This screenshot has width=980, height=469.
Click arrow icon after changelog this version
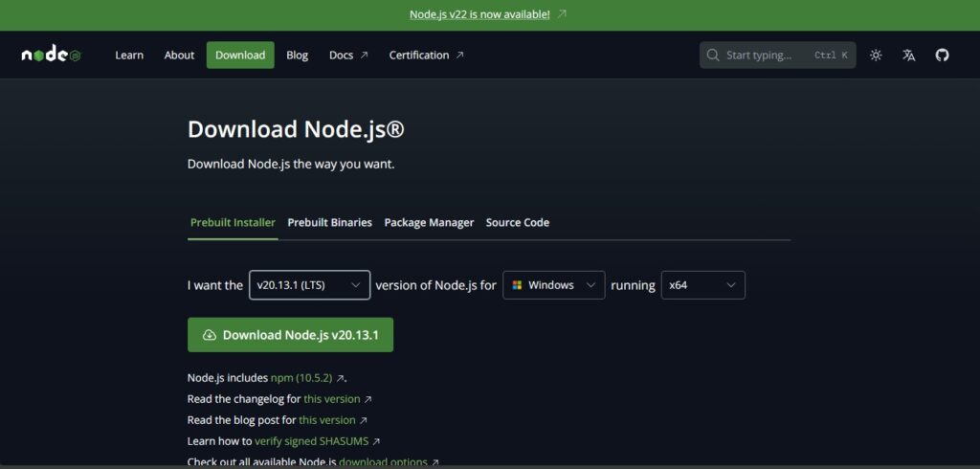pos(368,399)
